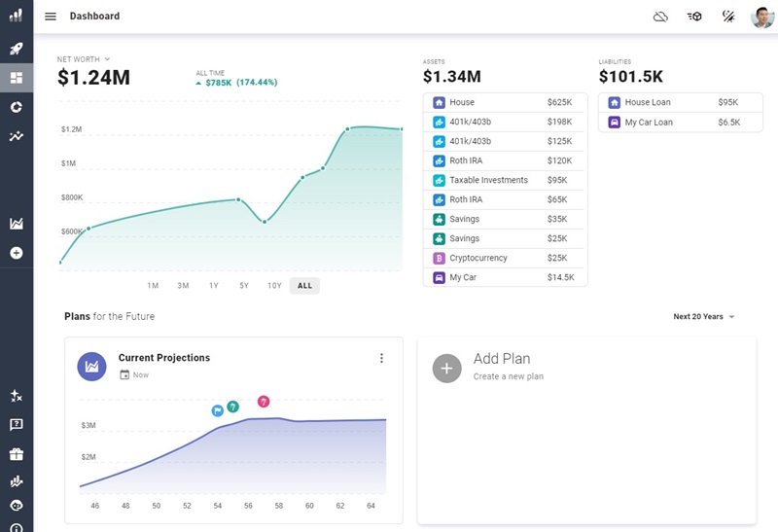Switch to the ALL time range tab
Viewport: 778px width, 532px height.
(x=304, y=286)
